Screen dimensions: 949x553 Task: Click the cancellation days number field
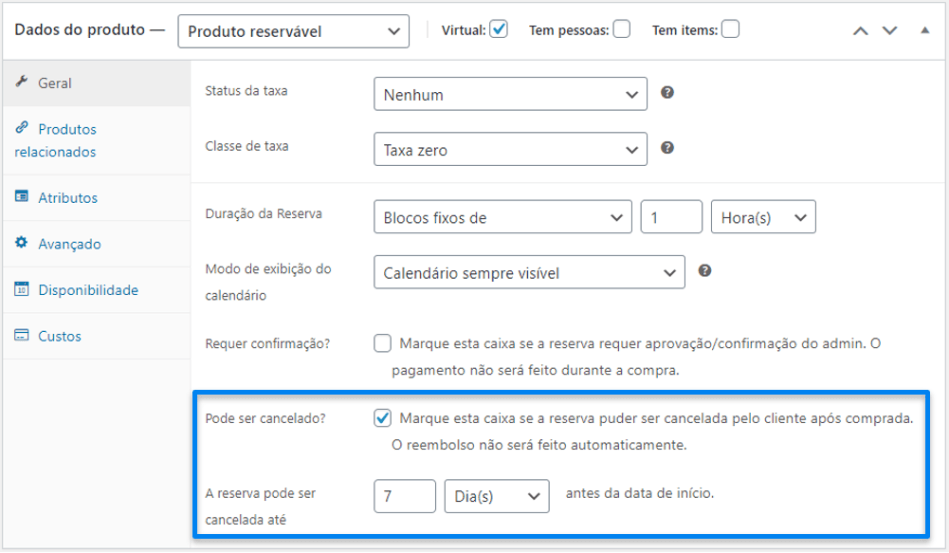(404, 496)
